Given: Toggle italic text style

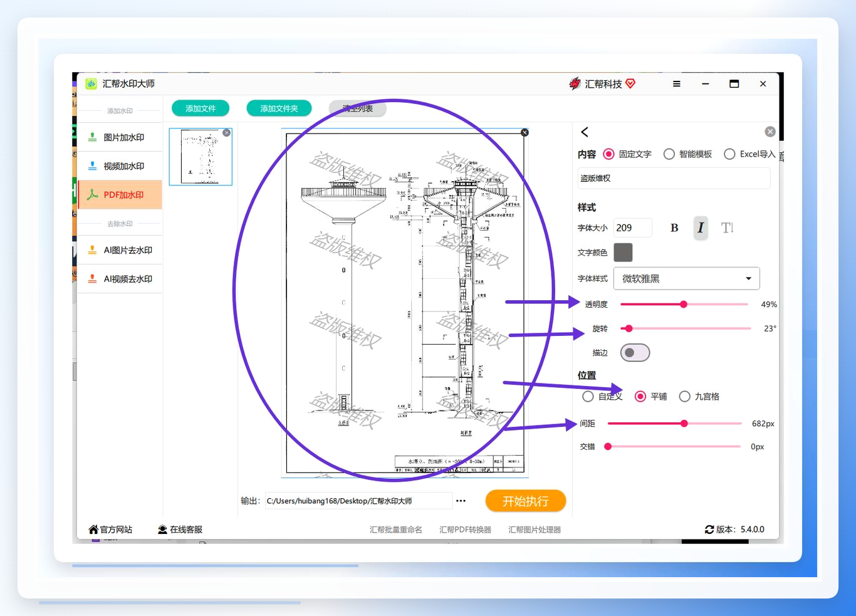Looking at the screenshot, I should tap(701, 228).
